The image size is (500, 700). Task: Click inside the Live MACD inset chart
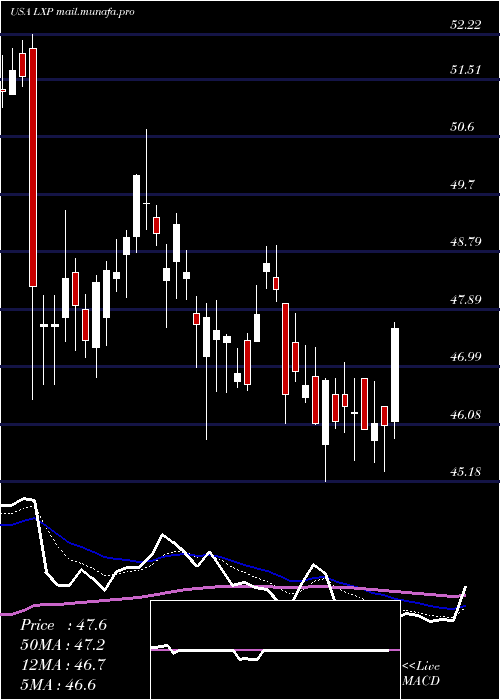pyautogui.click(x=275, y=650)
